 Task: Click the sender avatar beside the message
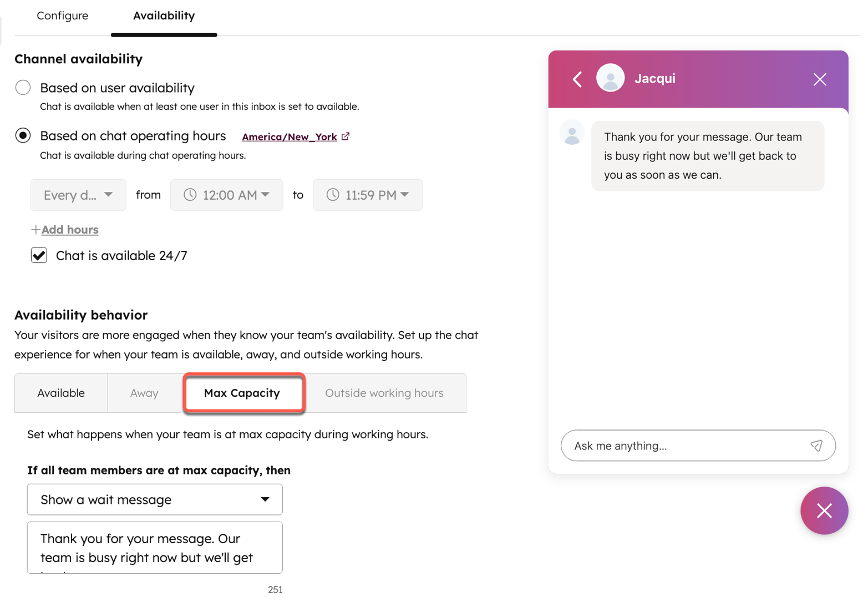tap(572, 133)
